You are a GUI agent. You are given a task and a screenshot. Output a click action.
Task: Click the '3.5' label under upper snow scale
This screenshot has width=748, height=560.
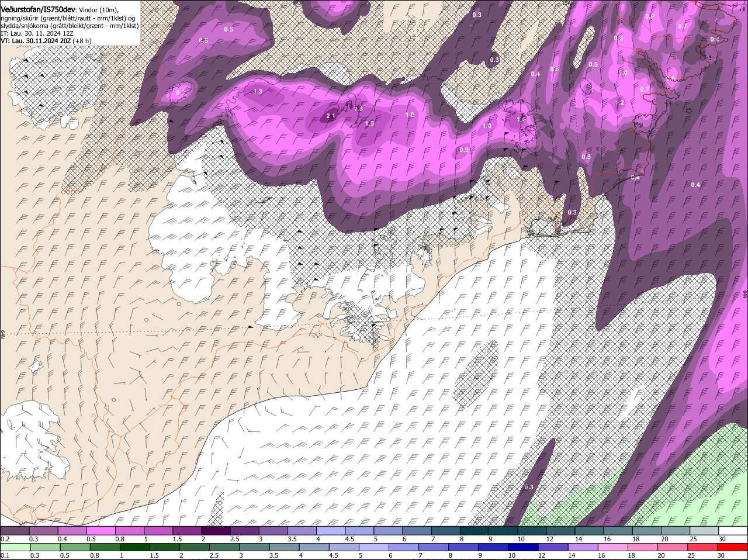click(x=292, y=539)
